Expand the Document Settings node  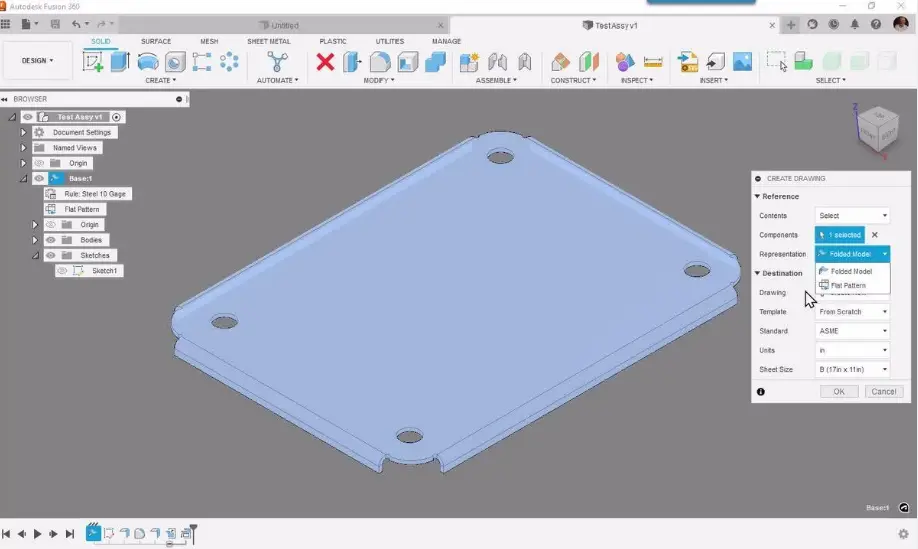click(x=23, y=132)
